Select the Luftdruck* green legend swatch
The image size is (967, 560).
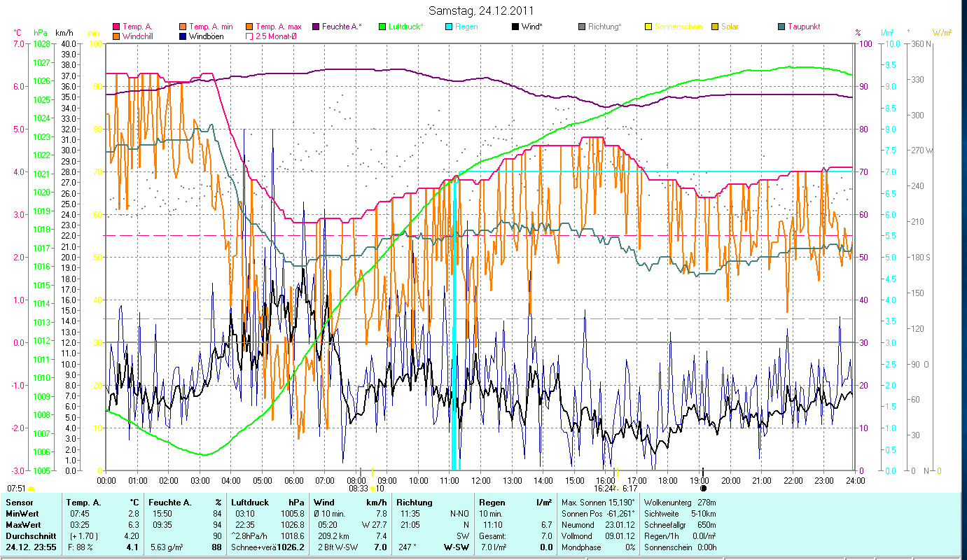[x=382, y=27]
